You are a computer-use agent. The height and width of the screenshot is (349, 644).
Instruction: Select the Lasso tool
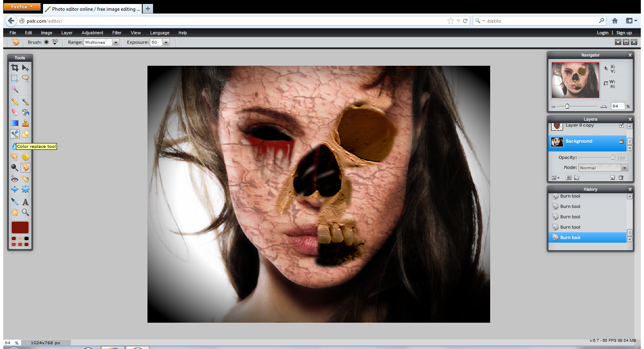point(26,78)
